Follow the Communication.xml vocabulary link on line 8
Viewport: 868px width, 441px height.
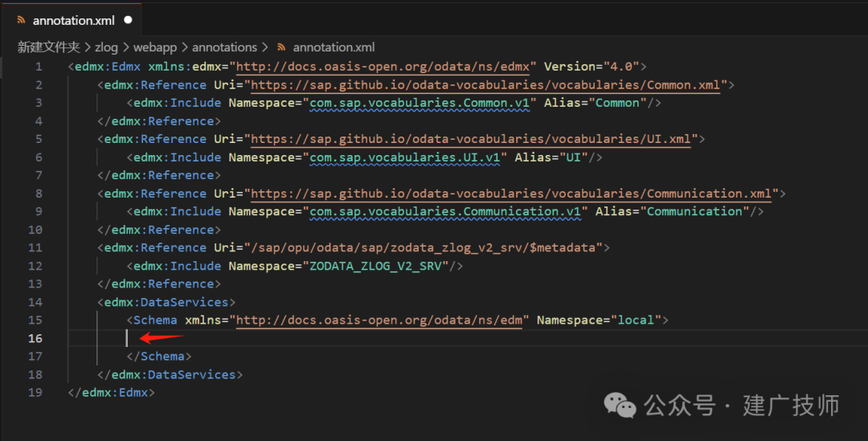tap(511, 193)
